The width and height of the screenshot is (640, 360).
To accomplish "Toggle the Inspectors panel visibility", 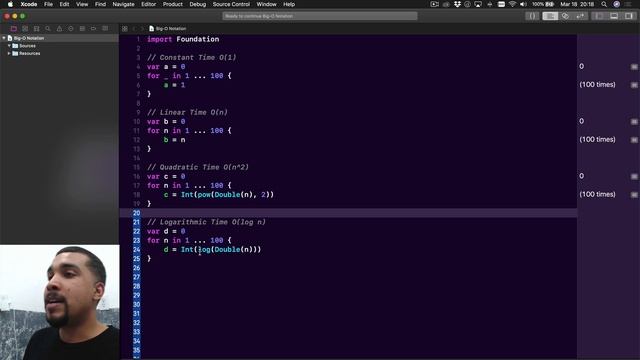I will click(629, 16).
